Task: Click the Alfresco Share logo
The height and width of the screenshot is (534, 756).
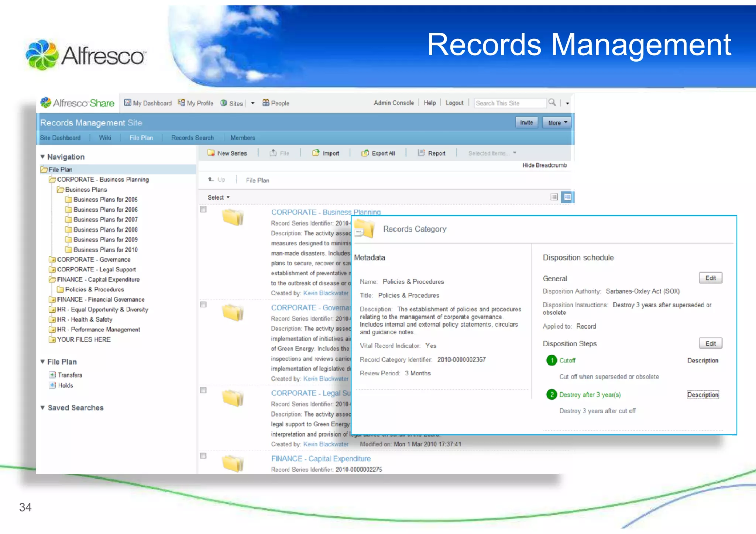Action: tap(78, 103)
